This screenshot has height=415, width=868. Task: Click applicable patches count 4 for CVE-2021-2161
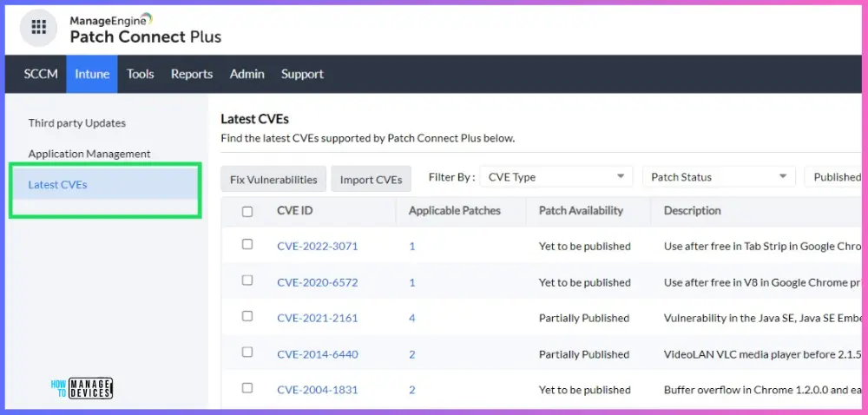411,318
